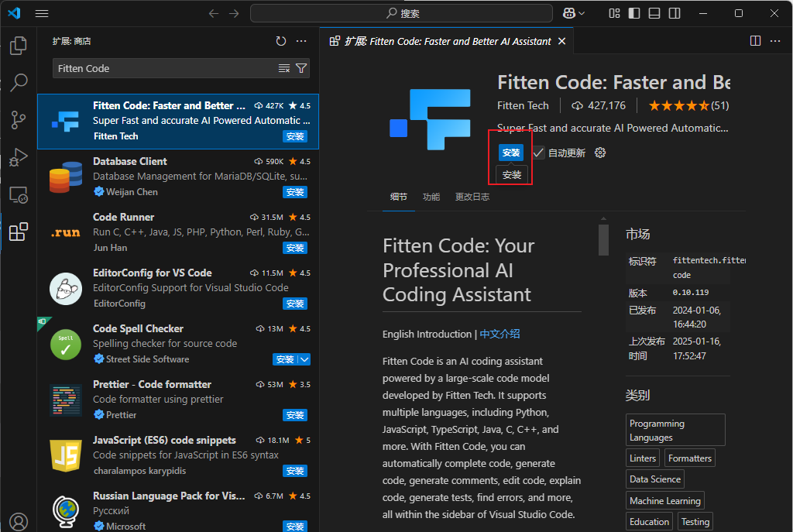793x532 pixels.
Task: Open the 中文介绍 link
Action: pos(499,335)
